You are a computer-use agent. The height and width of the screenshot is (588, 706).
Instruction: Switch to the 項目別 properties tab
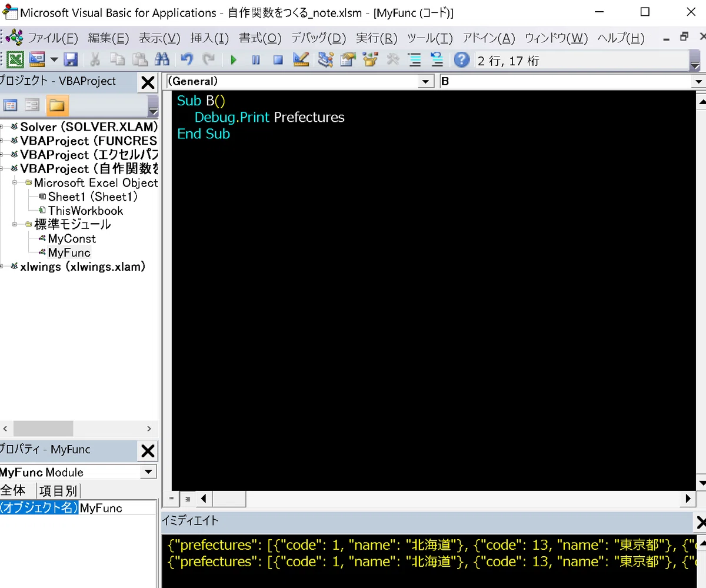pyautogui.click(x=58, y=490)
